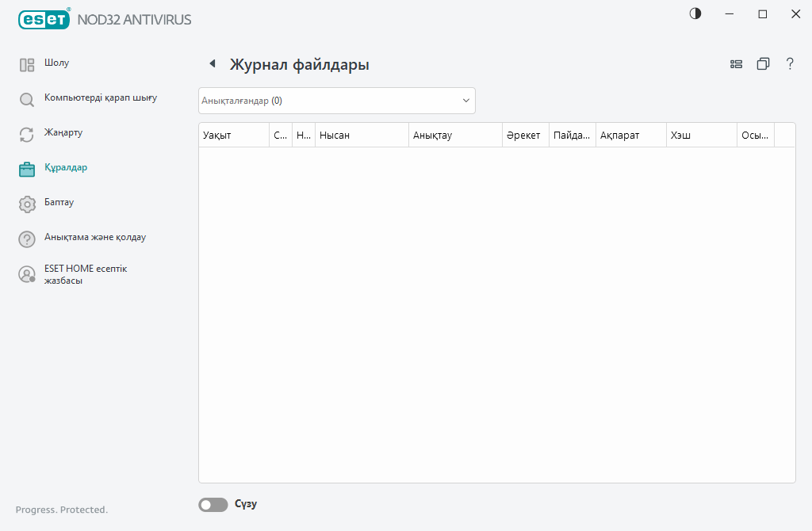Open Баптау settings via gear icon
This screenshot has height=531, width=812.
(26, 203)
